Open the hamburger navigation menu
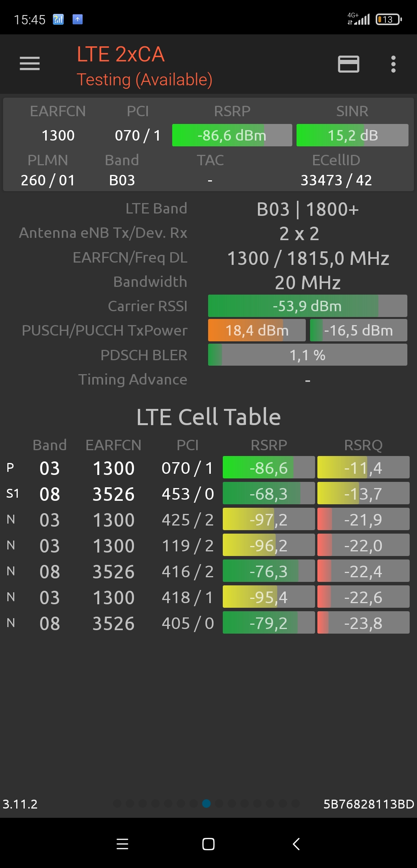 [x=30, y=64]
